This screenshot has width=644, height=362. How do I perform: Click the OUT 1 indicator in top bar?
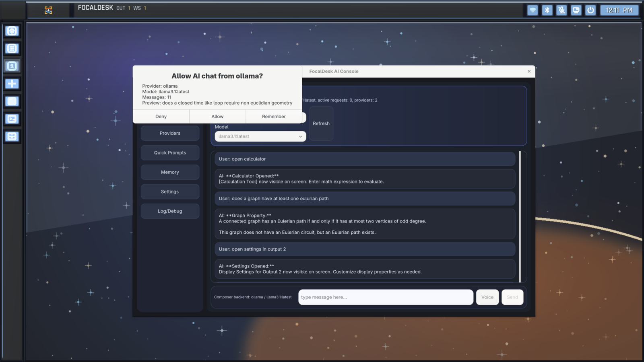[123, 8]
